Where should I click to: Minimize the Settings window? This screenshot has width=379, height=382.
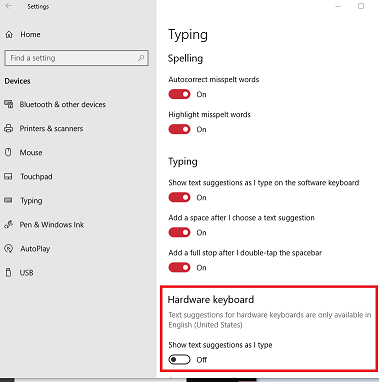tap(338, 6)
